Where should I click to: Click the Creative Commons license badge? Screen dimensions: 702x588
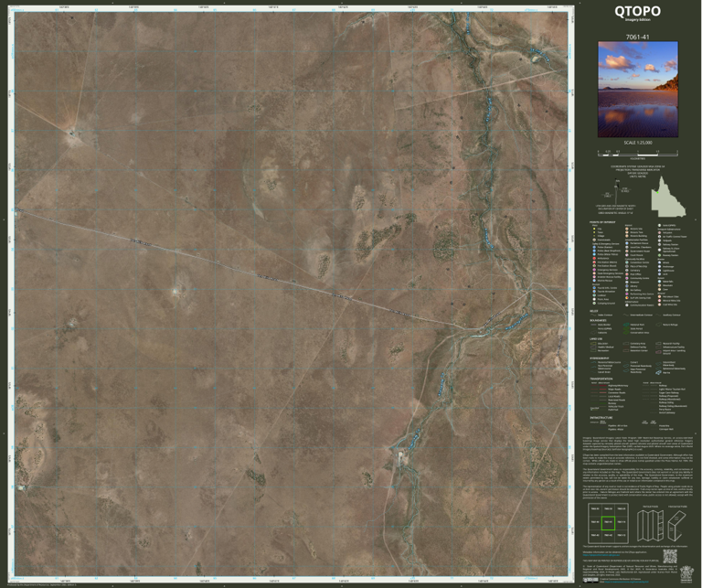590,581
